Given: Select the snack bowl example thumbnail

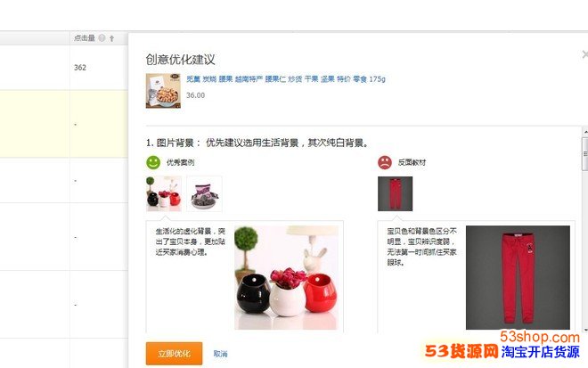Looking at the screenshot, I should click(x=204, y=193).
